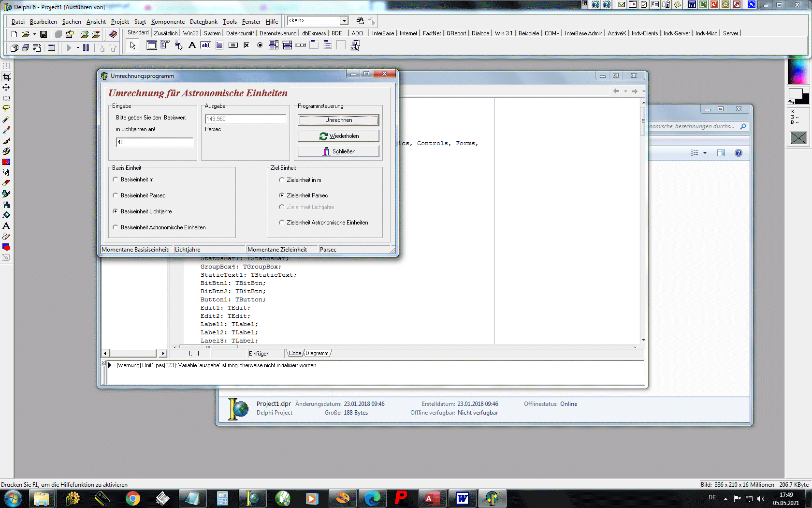Select the Shapes tool with the red circle
The image size is (812, 508).
(6, 247)
